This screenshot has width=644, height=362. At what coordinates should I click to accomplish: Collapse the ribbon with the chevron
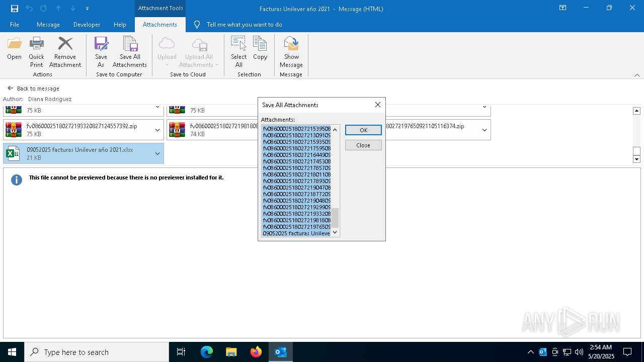(637, 75)
